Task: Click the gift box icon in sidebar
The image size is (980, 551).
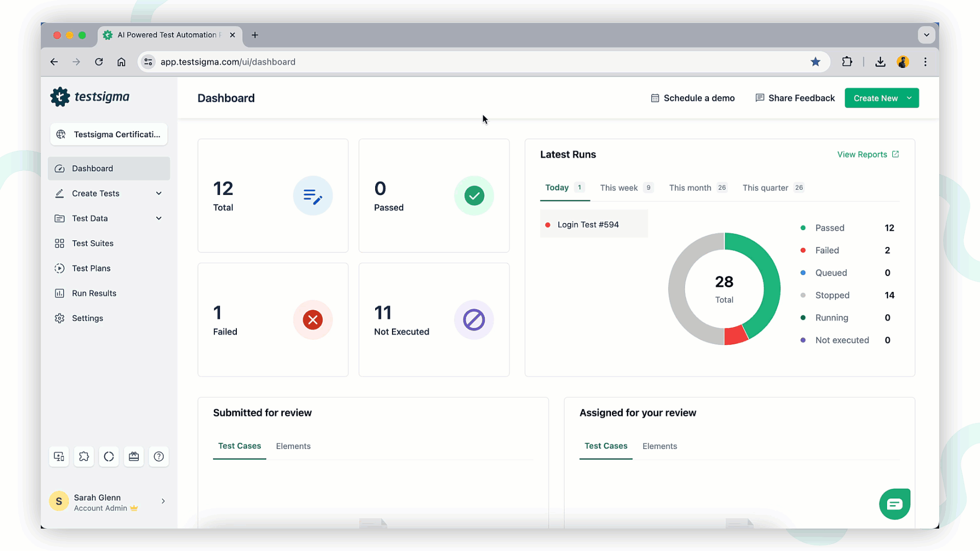Action: (134, 457)
